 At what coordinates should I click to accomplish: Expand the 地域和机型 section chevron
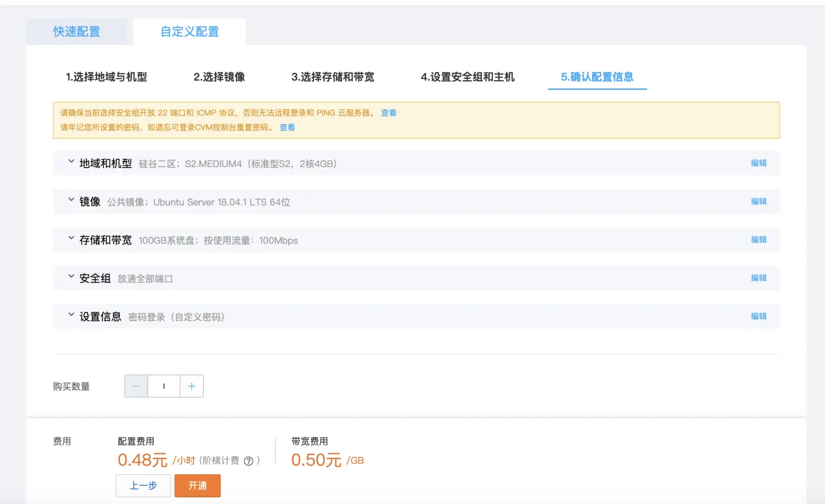[x=71, y=162]
